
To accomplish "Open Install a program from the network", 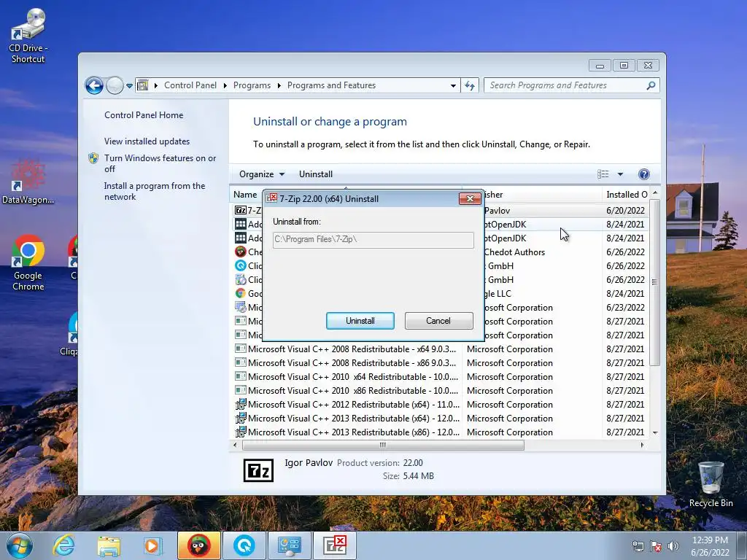I will point(155,191).
